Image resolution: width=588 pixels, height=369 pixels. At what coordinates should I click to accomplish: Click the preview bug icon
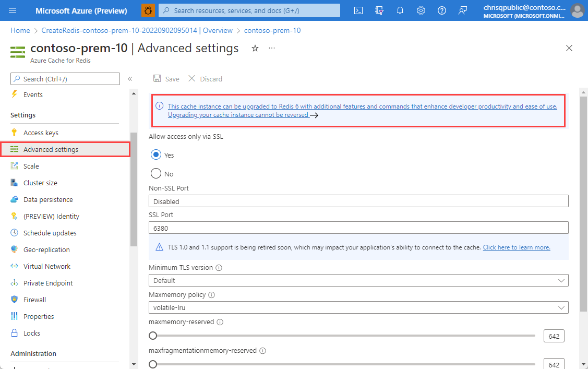148,10
